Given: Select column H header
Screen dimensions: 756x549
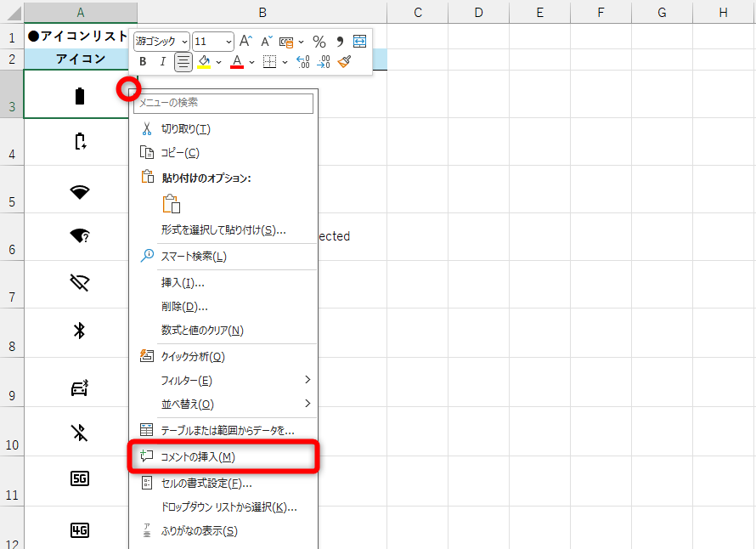Looking at the screenshot, I should coord(723,12).
